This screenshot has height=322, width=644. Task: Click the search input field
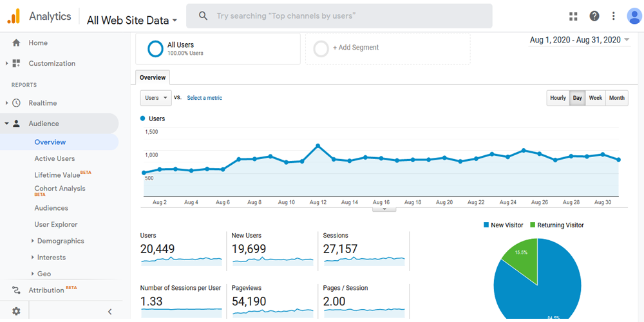point(339,16)
